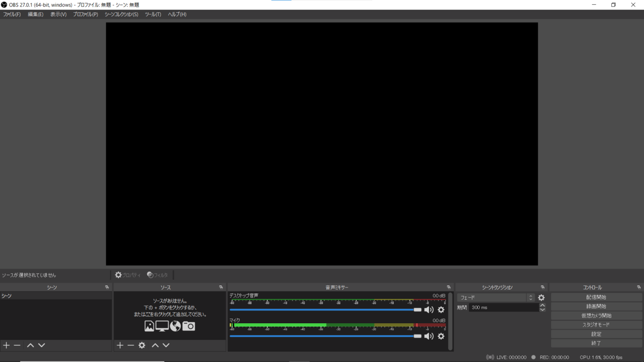The image size is (644, 362).
Task: Select the シーン item in scenes list
Action: click(x=56, y=296)
